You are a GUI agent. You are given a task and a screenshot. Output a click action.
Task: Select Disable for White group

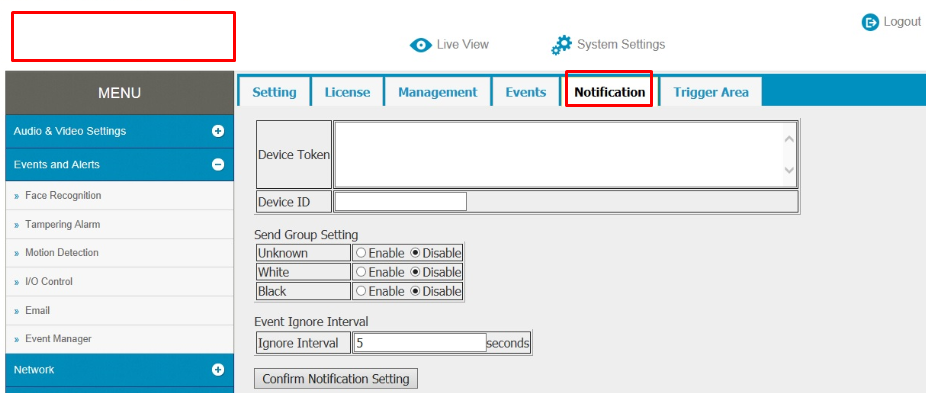click(415, 272)
